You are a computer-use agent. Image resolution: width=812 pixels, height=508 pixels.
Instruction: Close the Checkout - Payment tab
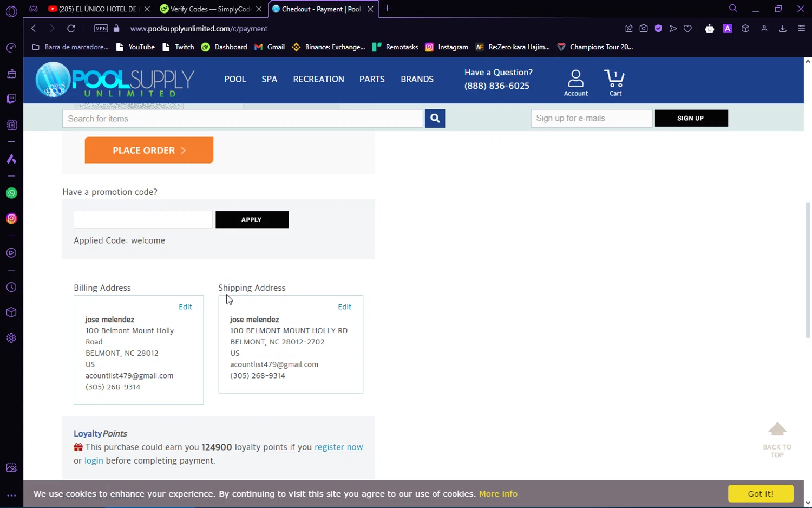pos(370,9)
